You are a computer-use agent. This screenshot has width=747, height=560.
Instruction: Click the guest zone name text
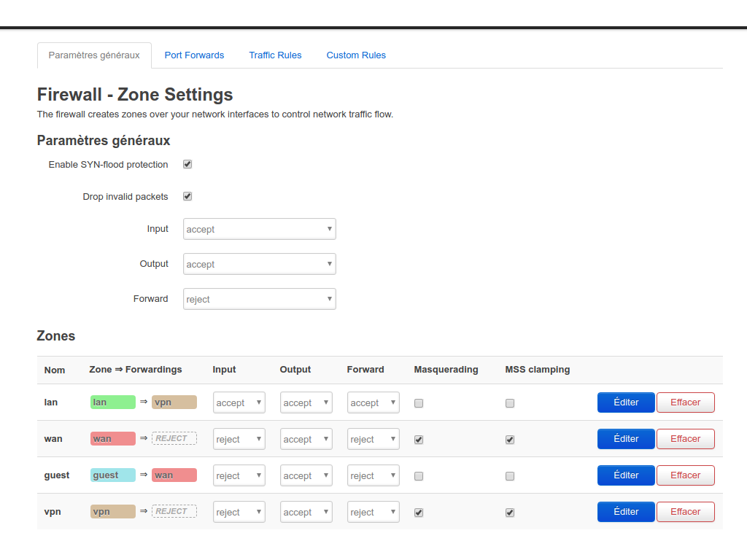[57, 475]
